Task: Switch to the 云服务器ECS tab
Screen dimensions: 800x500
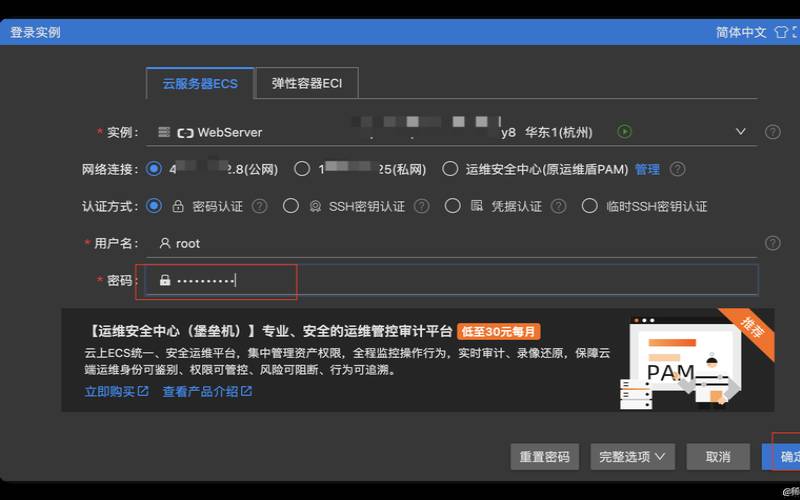Action: (x=200, y=83)
